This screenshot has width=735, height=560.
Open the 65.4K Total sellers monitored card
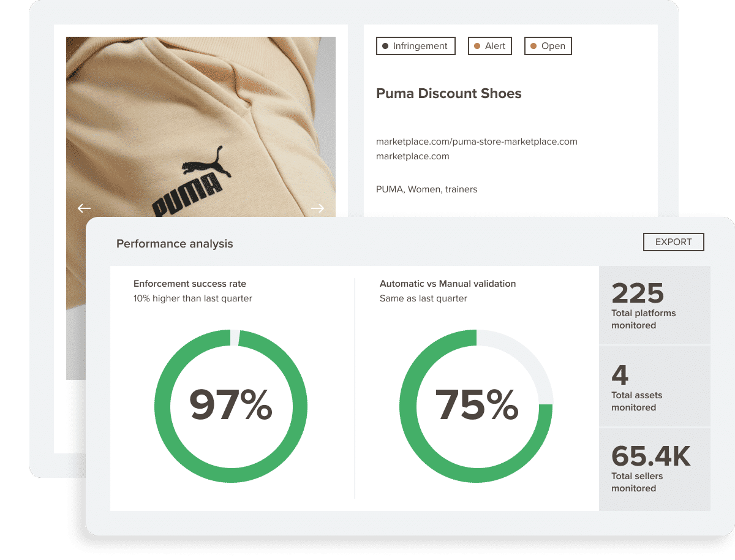[x=655, y=469]
